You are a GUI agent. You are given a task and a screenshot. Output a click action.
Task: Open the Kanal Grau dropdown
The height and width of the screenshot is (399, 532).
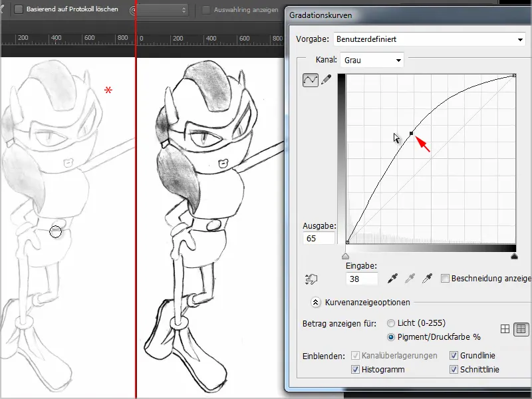[x=372, y=61]
